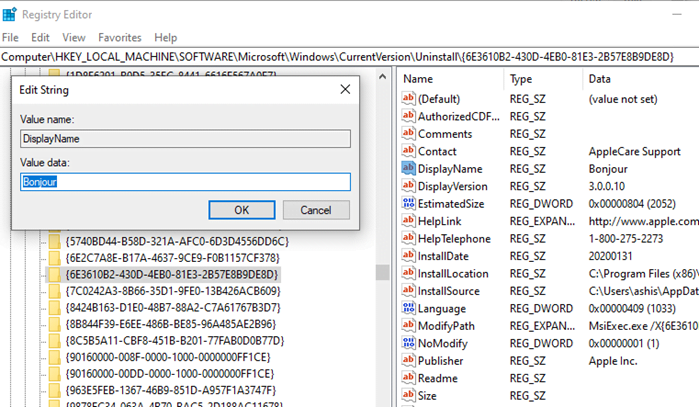The width and height of the screenshot is (699, 407).
Task: Click the 0x00000409 (1033) language cell
Action: pos(632,308)
